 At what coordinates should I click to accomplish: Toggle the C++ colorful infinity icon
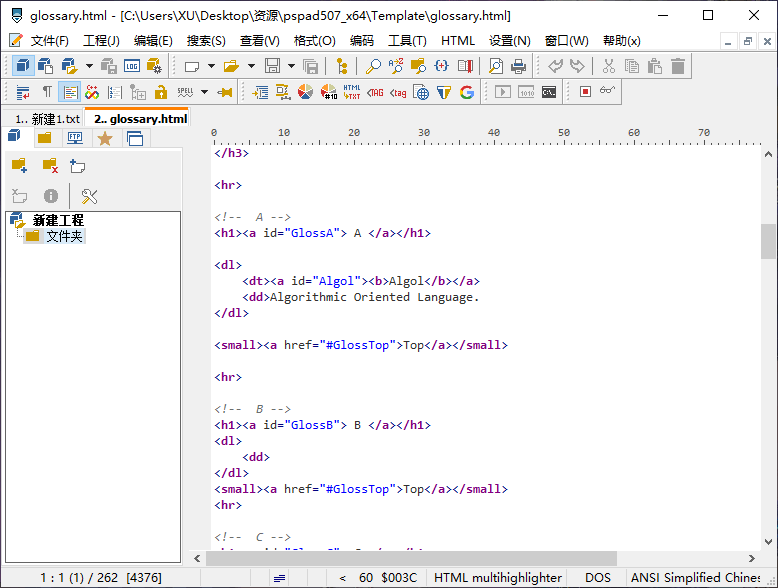pos(92,92)
